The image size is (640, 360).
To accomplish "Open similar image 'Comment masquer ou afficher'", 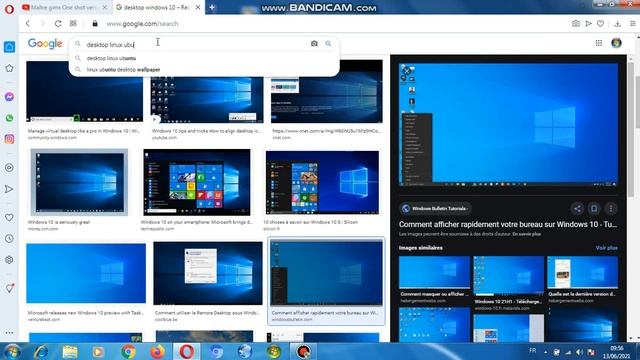I will coord(434,273).
